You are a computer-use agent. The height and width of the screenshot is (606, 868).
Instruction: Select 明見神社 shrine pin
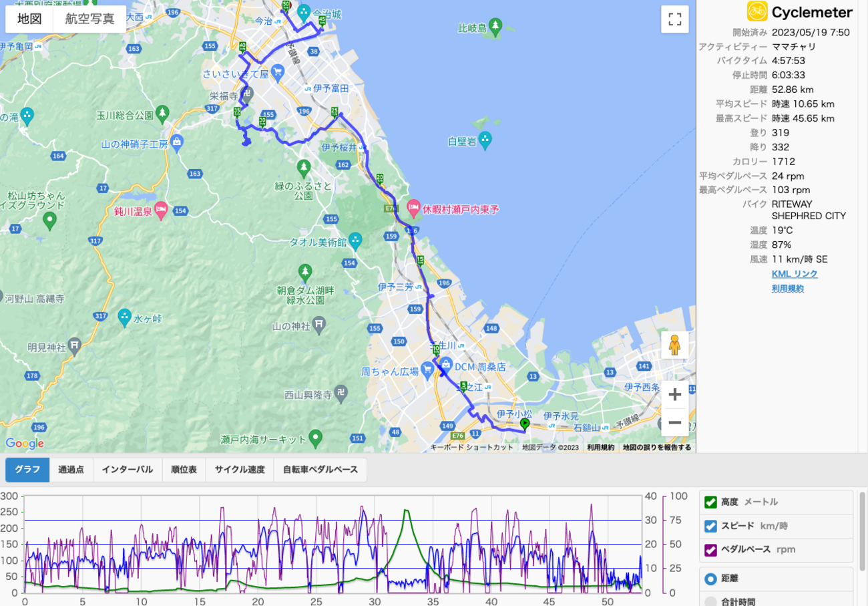(74, 347)
